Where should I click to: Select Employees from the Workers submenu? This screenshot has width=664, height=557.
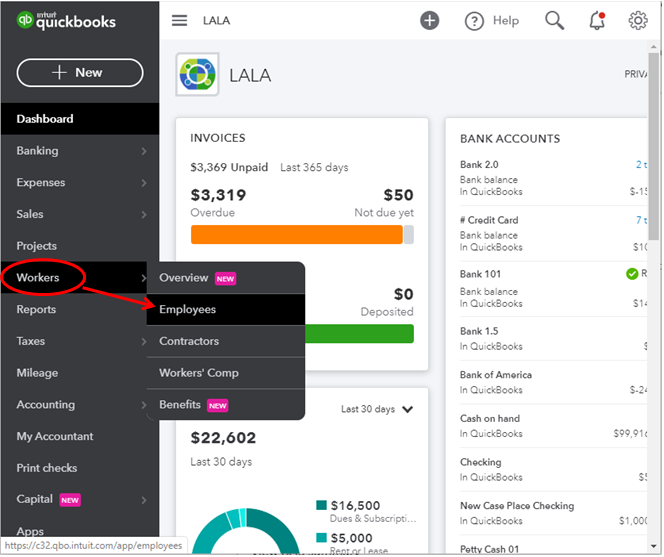click(x=226, y=310)
